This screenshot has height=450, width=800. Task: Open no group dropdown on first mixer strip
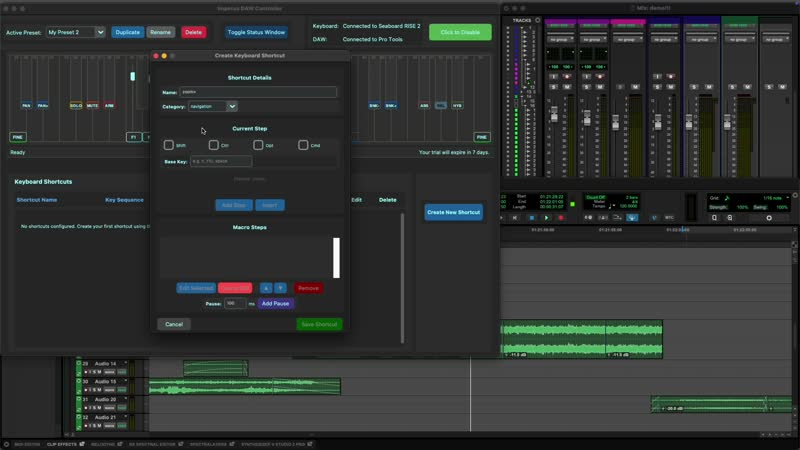(560, 39)
